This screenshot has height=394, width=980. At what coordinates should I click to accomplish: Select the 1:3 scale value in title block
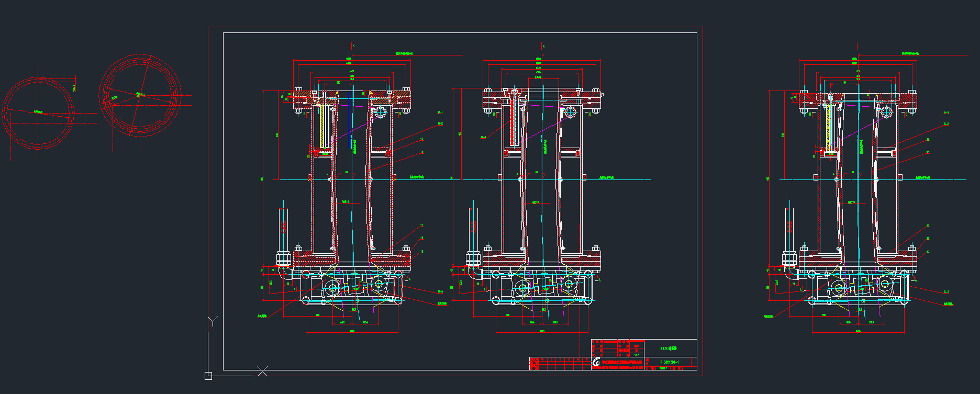pyautogui.click(x=637, y=355)
